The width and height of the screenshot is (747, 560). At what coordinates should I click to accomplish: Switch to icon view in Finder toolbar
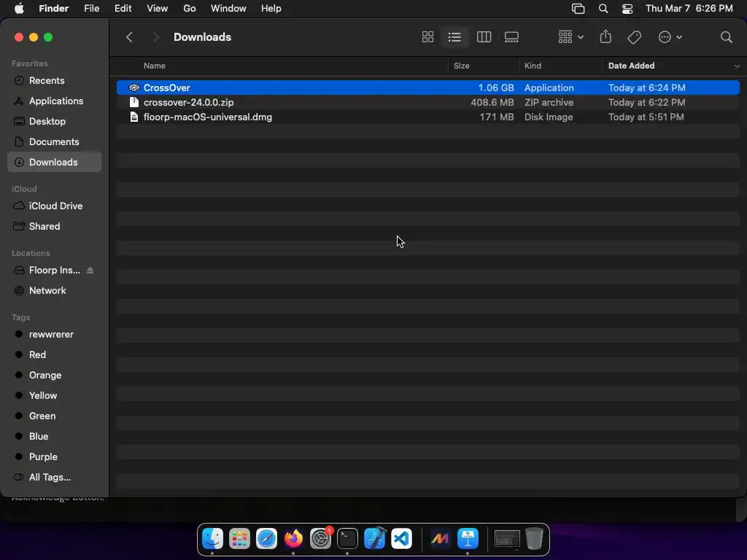pos(427,37)
